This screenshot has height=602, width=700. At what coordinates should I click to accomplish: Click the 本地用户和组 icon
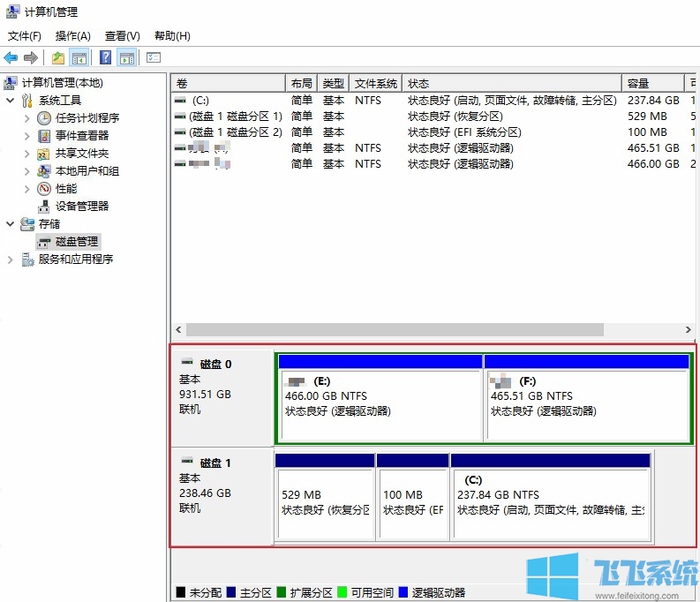44,171
